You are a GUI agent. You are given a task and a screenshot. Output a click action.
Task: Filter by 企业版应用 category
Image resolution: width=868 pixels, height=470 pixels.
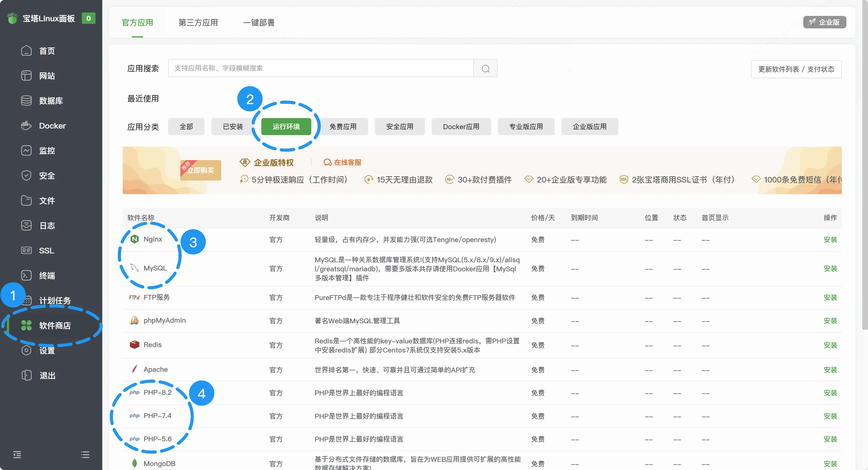(590, 127)
